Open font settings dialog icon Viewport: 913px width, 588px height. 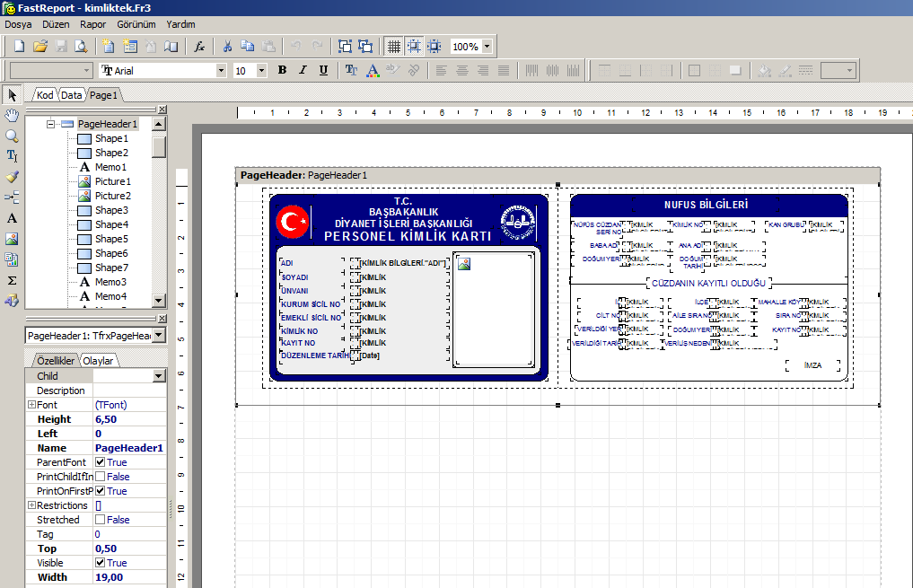[x=351, y=70]
